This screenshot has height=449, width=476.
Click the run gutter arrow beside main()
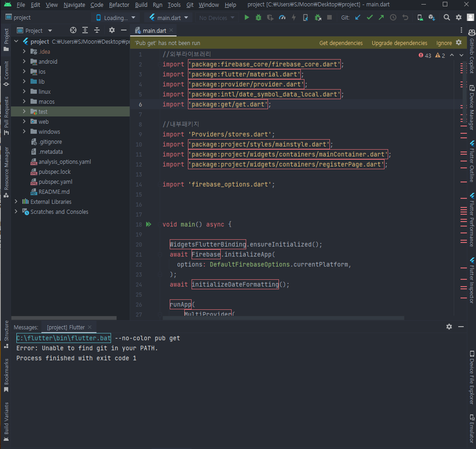click(x=148, y=224)
